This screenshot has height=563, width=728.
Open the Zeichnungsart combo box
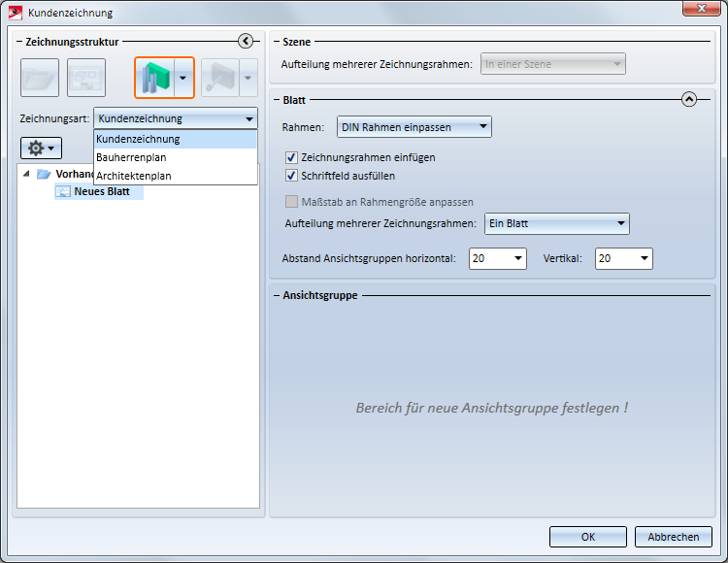[176, 118]
